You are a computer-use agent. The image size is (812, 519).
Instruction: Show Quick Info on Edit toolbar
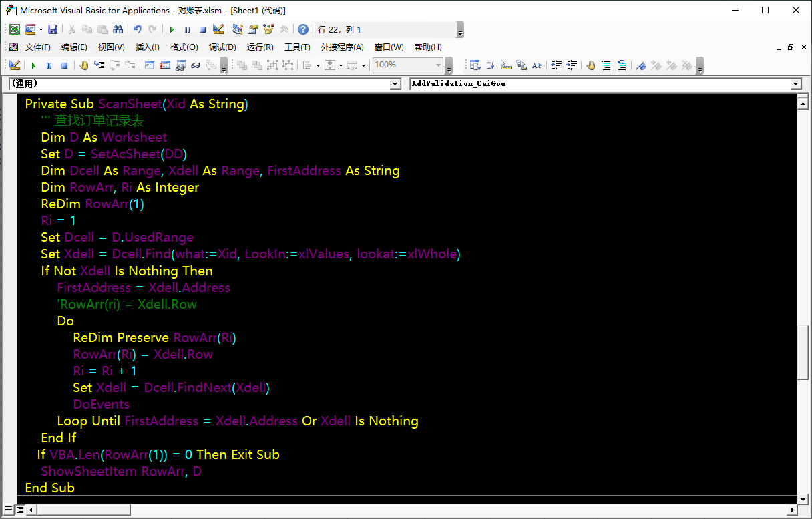[x=505, y=65]
